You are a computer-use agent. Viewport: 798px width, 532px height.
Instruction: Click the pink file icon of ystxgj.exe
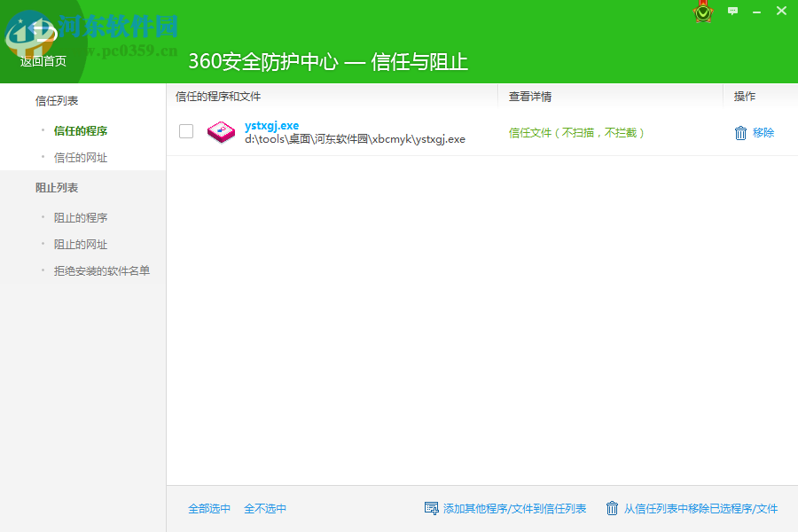tap(222, 132)
